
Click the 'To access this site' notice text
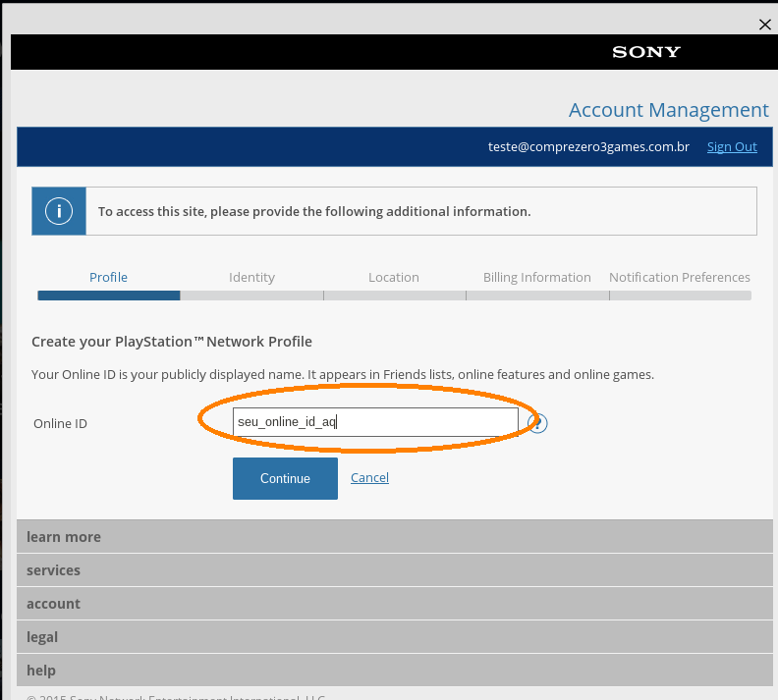click(314, 212)
